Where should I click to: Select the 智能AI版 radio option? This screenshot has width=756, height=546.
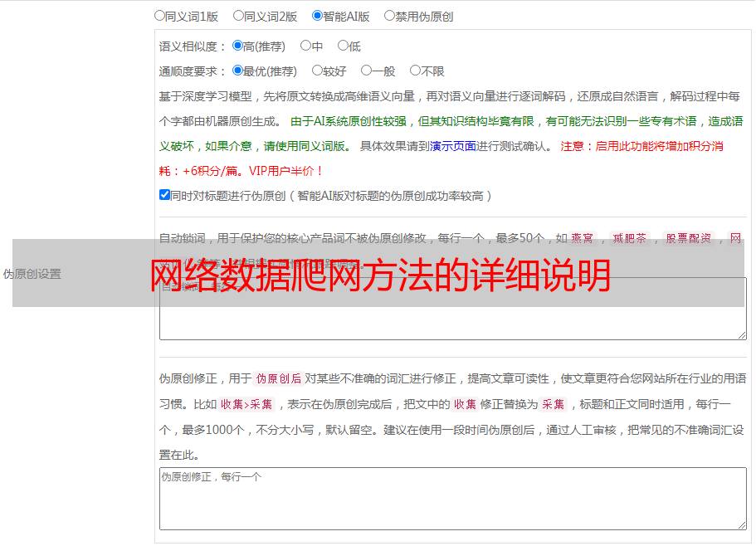pos(317,16)
